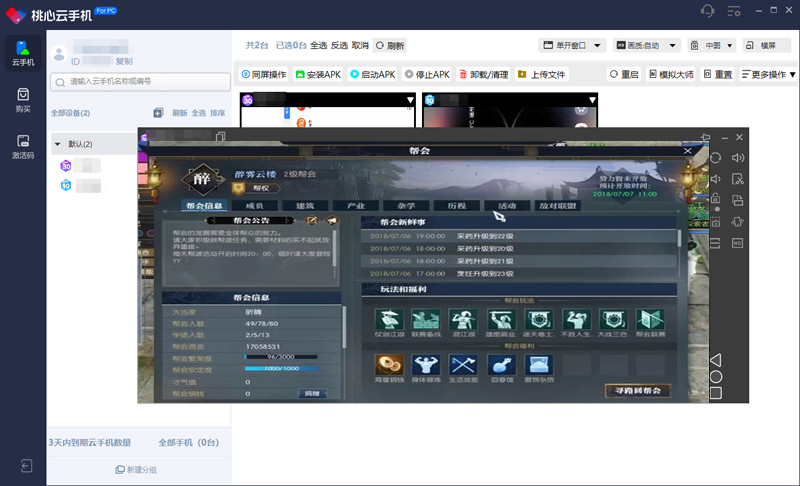Open the 生活技能 guild benefit icon
Viewport: 800px width, 486px height.
(x=463, y=365)
